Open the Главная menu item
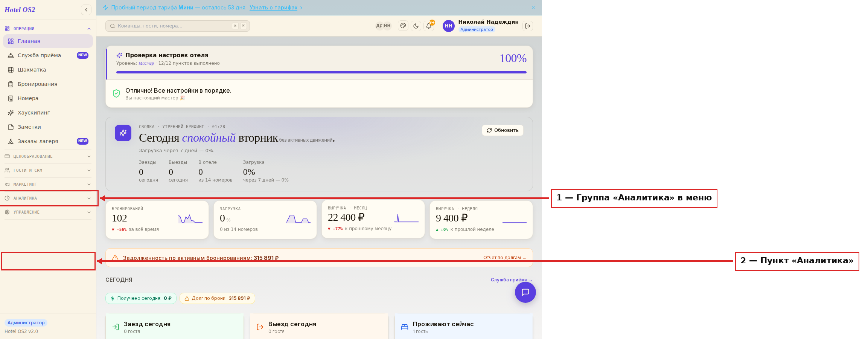Viewport: 868px width, 339px height. tap(48, 41)
